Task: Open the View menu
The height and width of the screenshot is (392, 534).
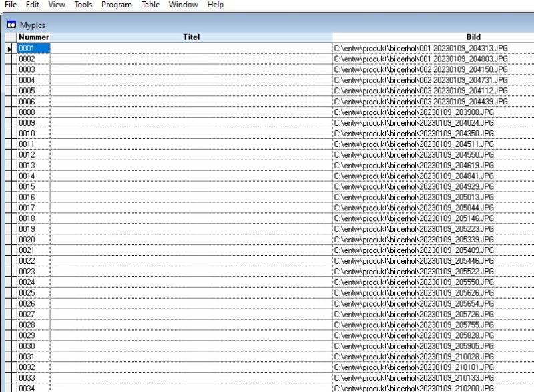Action: pyautogui.click(x=57, y=5)
